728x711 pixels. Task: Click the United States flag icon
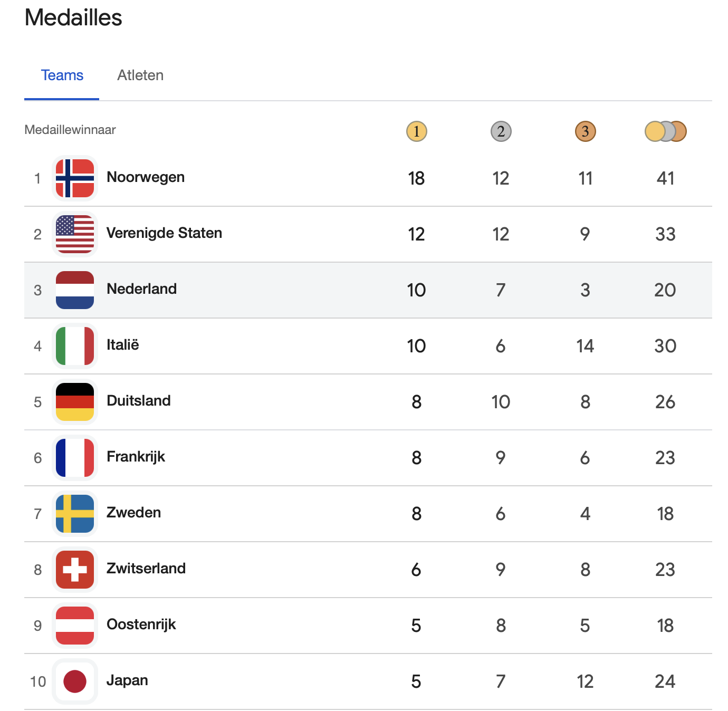(75, 234)
